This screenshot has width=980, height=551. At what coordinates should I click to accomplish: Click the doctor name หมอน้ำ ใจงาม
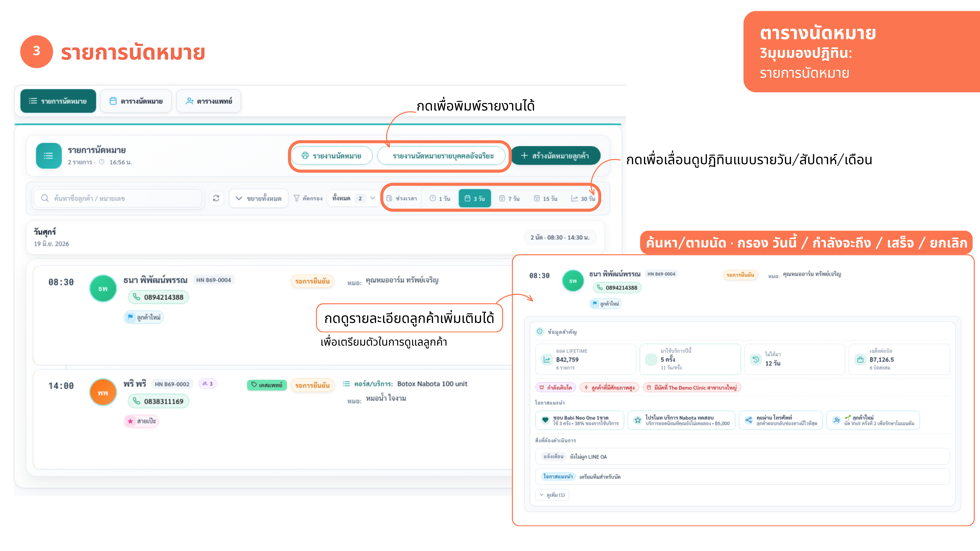coord(386,398)
